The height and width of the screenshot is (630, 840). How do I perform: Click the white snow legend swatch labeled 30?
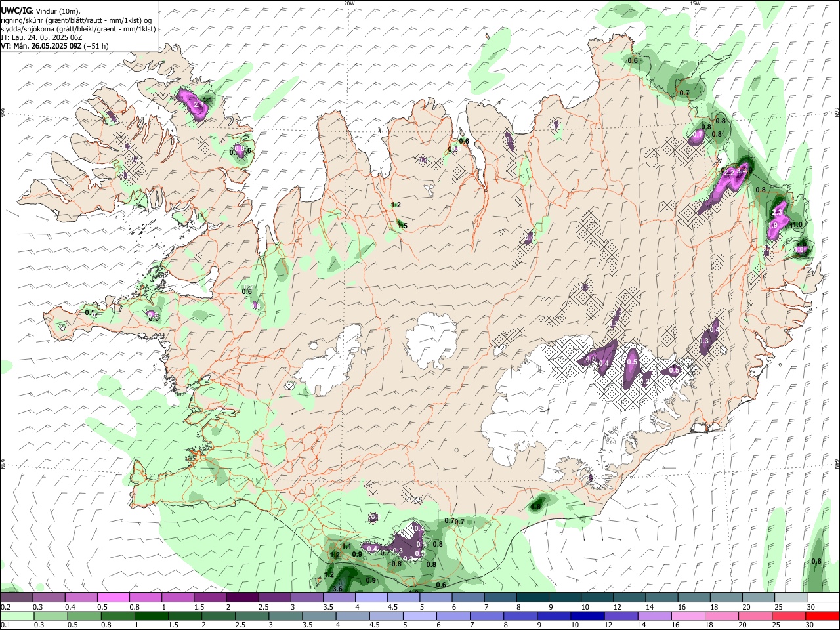pyautogui.click(x=823, y=598)
